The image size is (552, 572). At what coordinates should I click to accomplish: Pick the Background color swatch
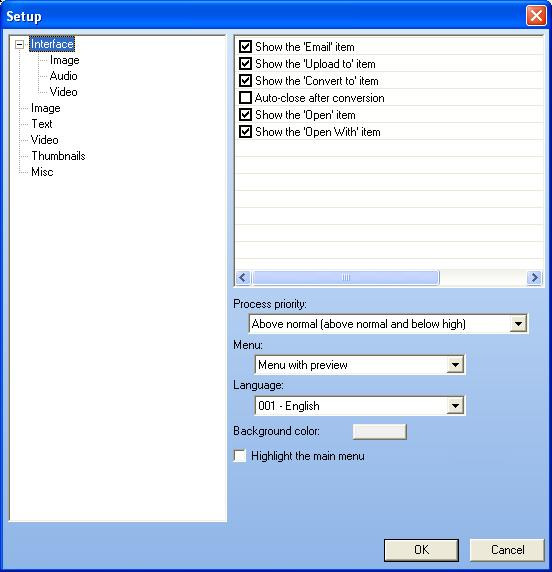coord(379,432)
